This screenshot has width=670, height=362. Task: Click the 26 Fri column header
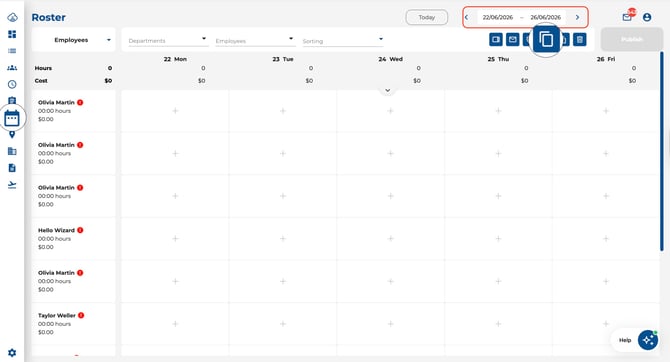point(606,59)
